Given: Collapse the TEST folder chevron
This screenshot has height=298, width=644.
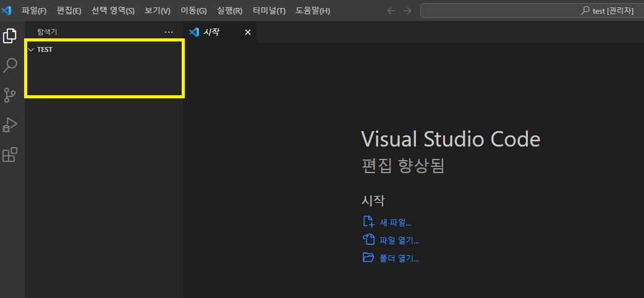Looking at the screenshot, I should [x=31, y=49].
